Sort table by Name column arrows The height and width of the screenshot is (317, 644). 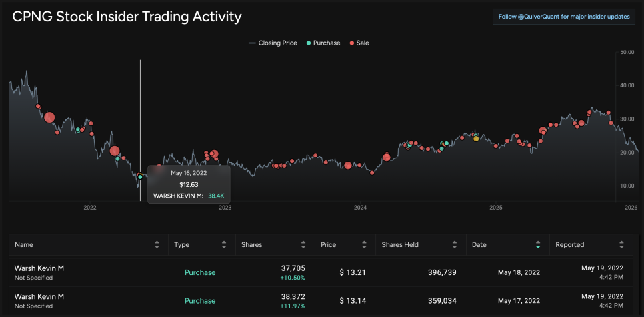(157, 244)
